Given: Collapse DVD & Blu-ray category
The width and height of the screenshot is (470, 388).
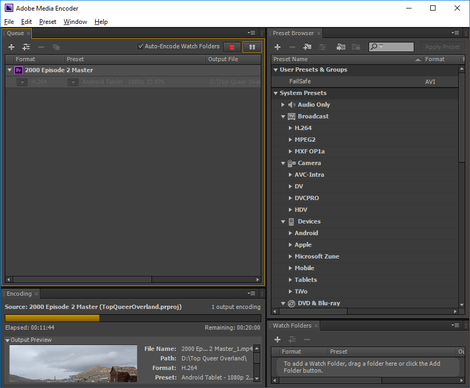Looking at the screenshot, I should tap(283, 303).
